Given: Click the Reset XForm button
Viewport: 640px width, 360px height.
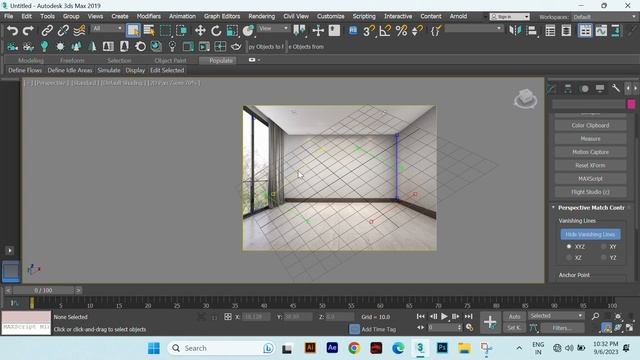Looking at the screenshot, I should (x=590, y=165).
